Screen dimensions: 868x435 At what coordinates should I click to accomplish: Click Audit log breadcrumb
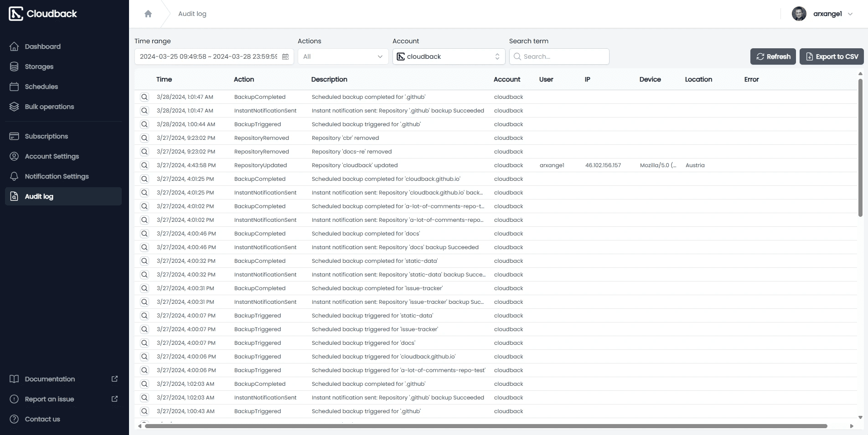tap(192, 14)
